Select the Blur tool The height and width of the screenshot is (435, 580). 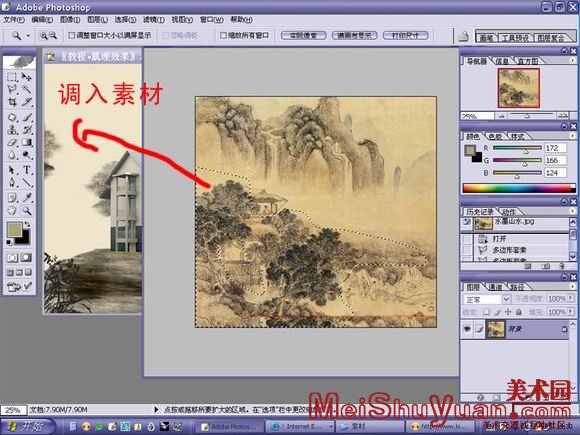12,154
